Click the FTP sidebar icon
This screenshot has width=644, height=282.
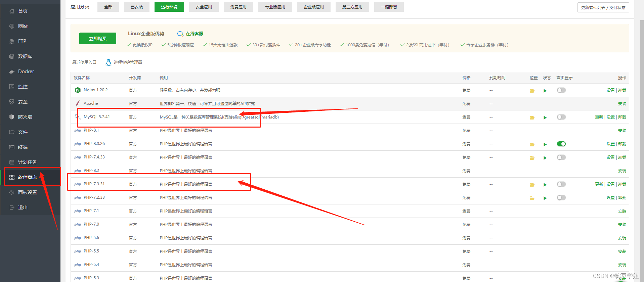click(x=12, y=41)
